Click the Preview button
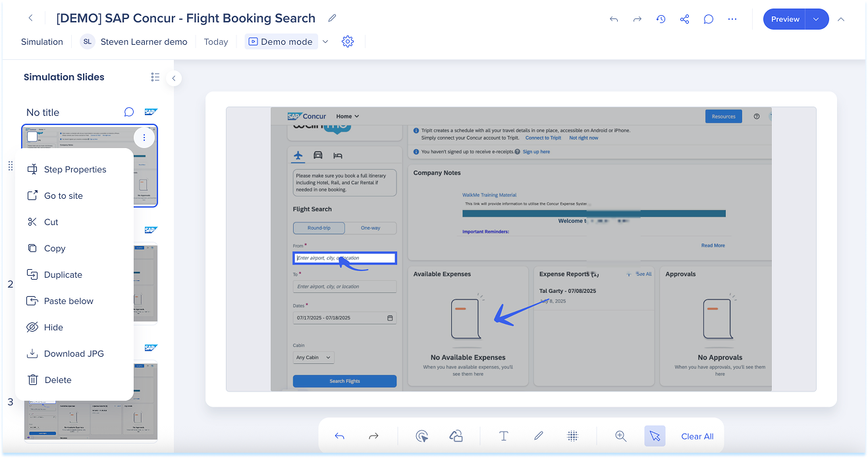This screenshot has height=458, width=868. (x=784, y=19)
